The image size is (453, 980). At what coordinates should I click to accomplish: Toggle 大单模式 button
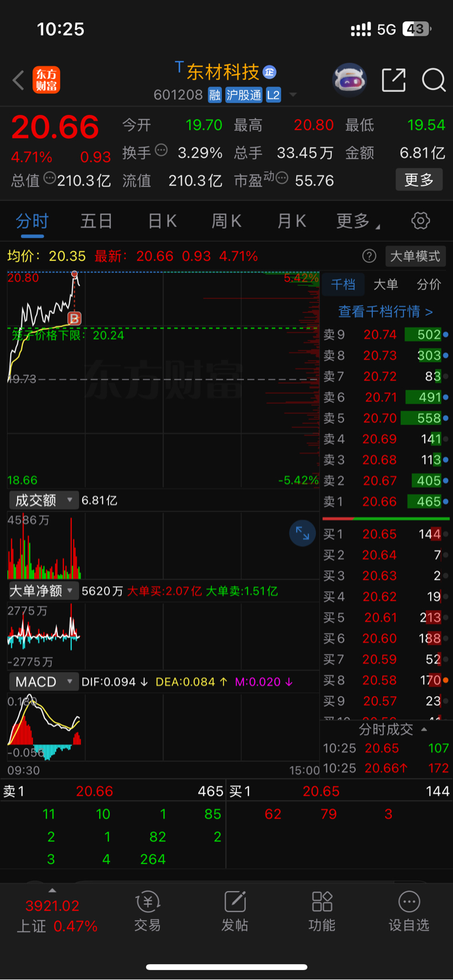pos(415,256)
